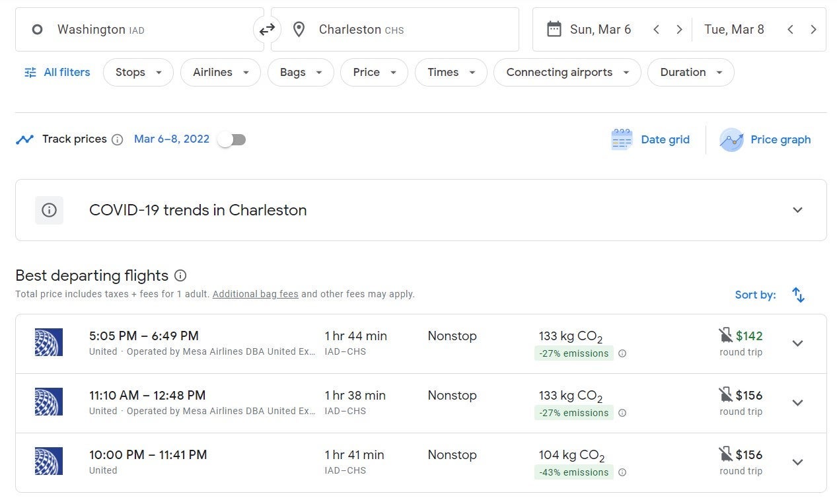Expand the COVID-19 trends in Charleston panel
837x504 pixels.
pos(797,210)
